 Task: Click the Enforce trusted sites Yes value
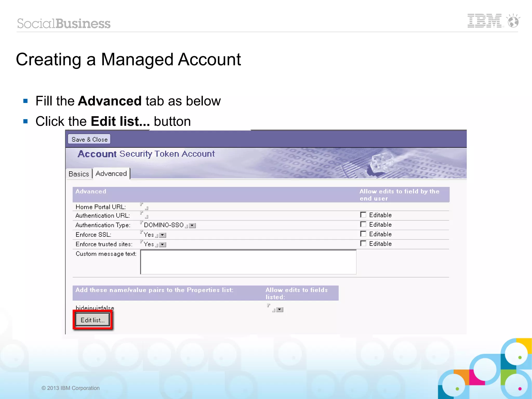click(x=149, y=244)
